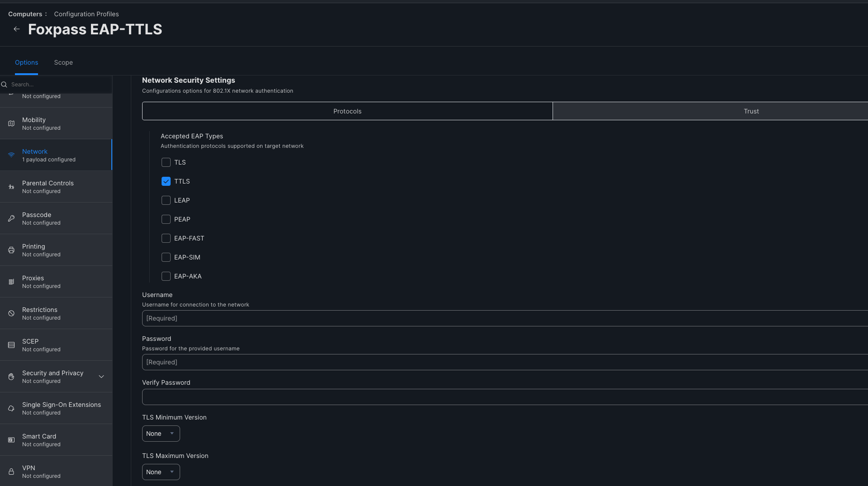Select SCEP in the sidebar
Image resolution: width=868 pixels, height=486 pixels.
click(56, 345)
